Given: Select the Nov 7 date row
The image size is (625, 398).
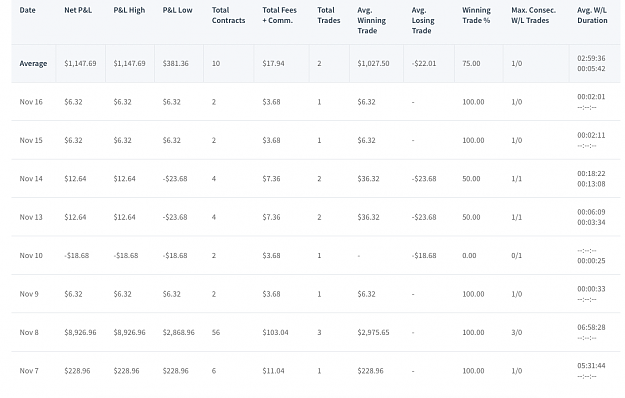Looking at the screenshot, I should pos(316,371).
